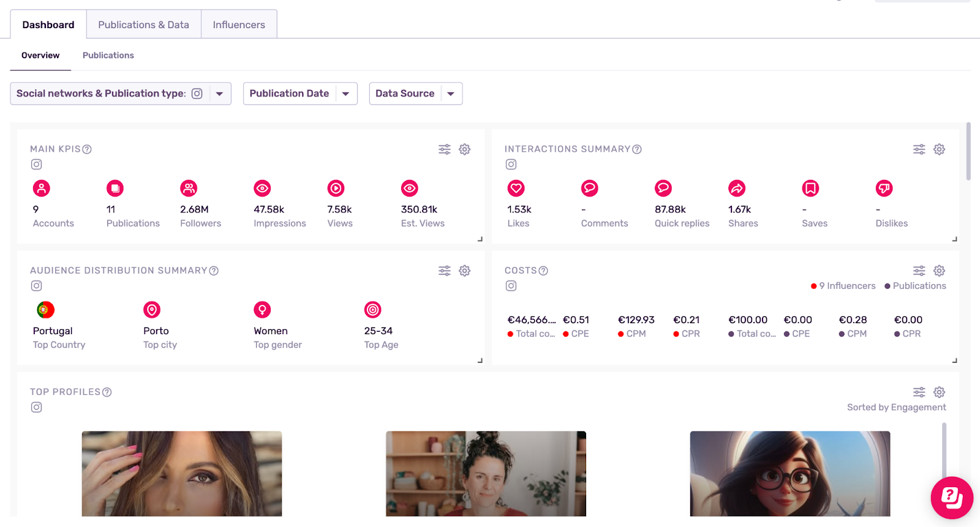Switch to the Influencers tab
Screen dimensions: 980x527
point(239,24)
